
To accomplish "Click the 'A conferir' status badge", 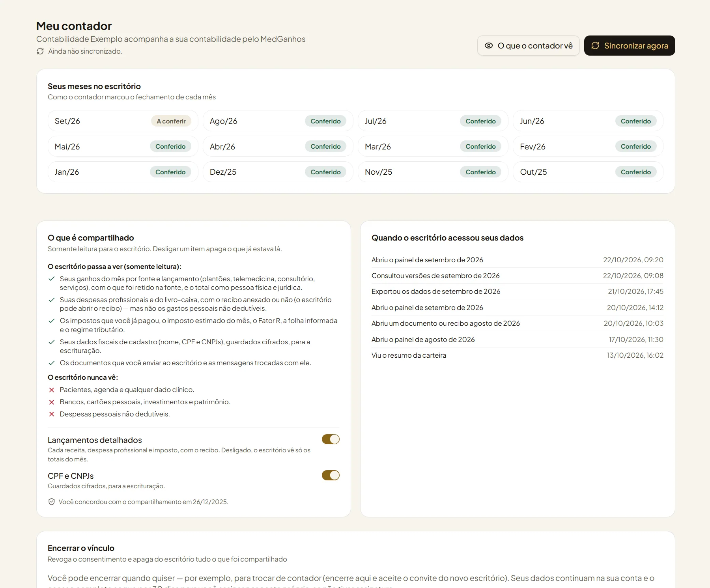I will coord(171,121).
